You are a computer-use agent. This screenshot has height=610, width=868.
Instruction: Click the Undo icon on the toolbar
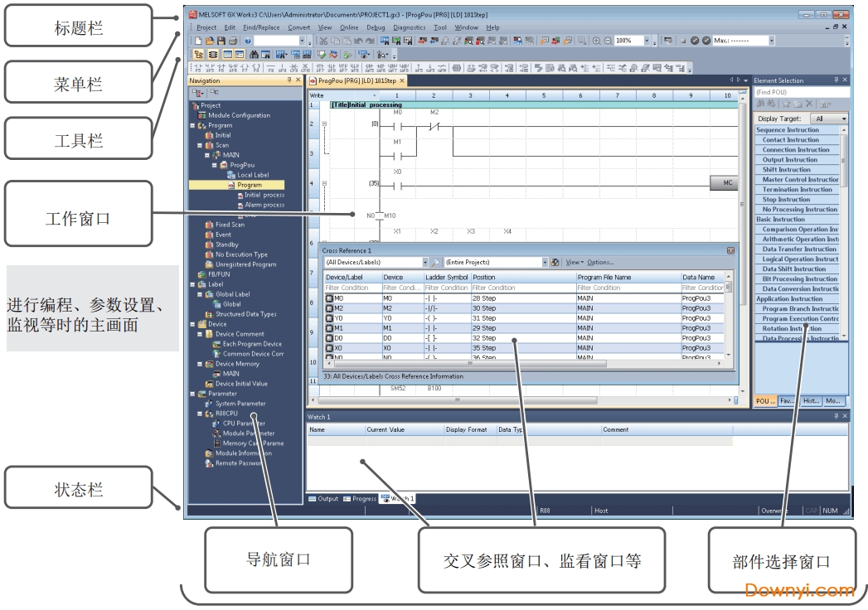(356, 41)
